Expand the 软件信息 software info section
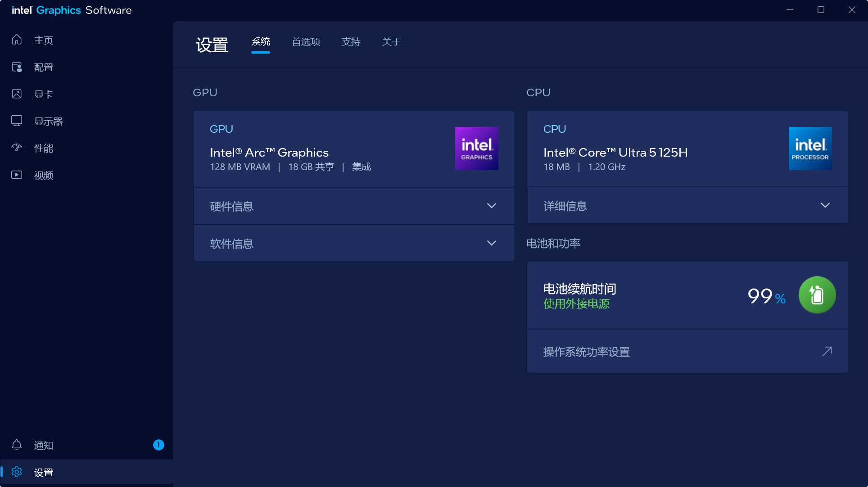868x487 pixels. tap(354, 243)
